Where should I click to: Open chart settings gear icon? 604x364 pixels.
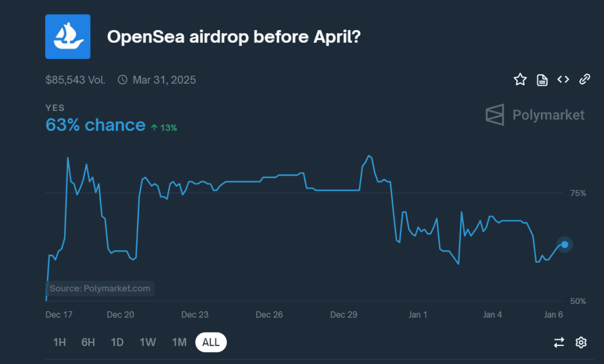point(581,342)
